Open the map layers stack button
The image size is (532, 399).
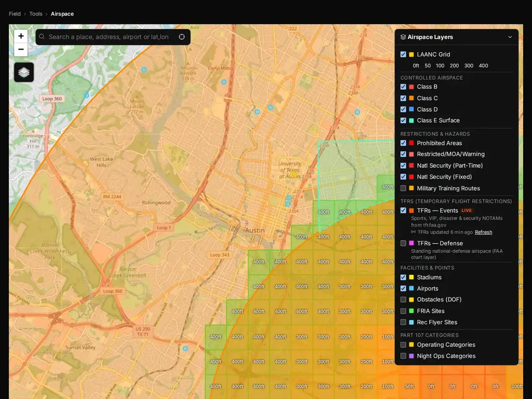pyautogui.click(x=24, y=72)
